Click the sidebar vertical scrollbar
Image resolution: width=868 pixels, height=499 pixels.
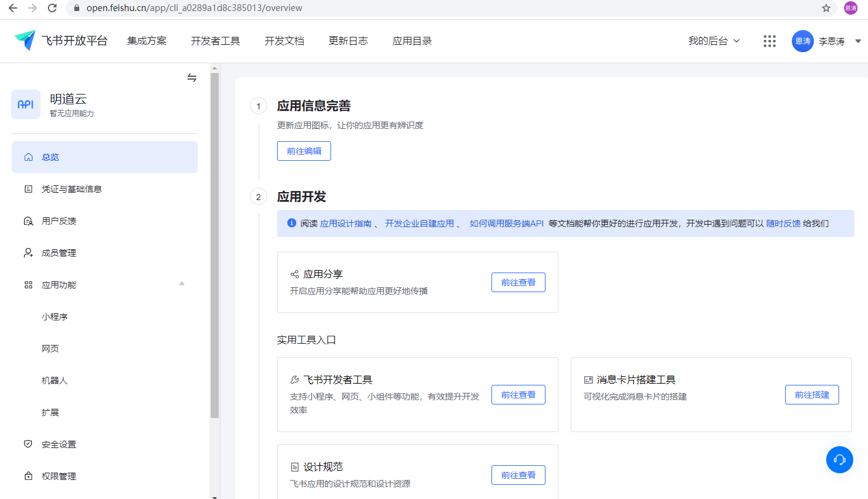click(x=214, y=246)
